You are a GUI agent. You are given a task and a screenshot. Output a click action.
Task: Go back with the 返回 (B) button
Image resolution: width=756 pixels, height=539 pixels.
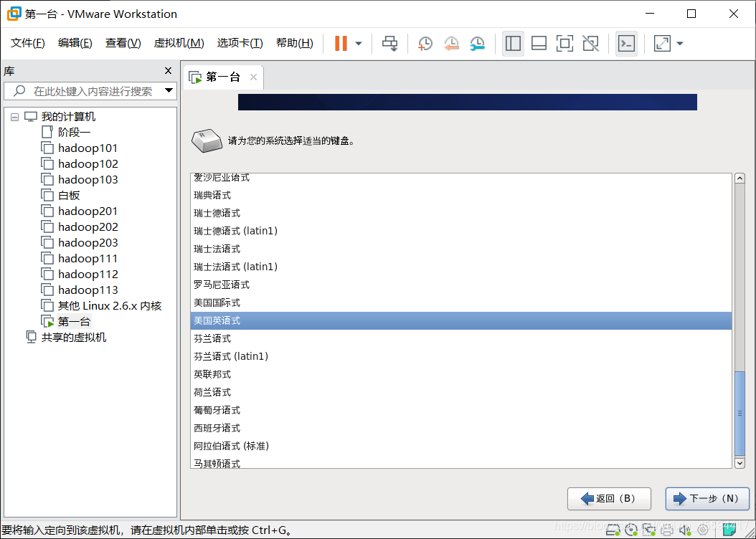(609, 499)
